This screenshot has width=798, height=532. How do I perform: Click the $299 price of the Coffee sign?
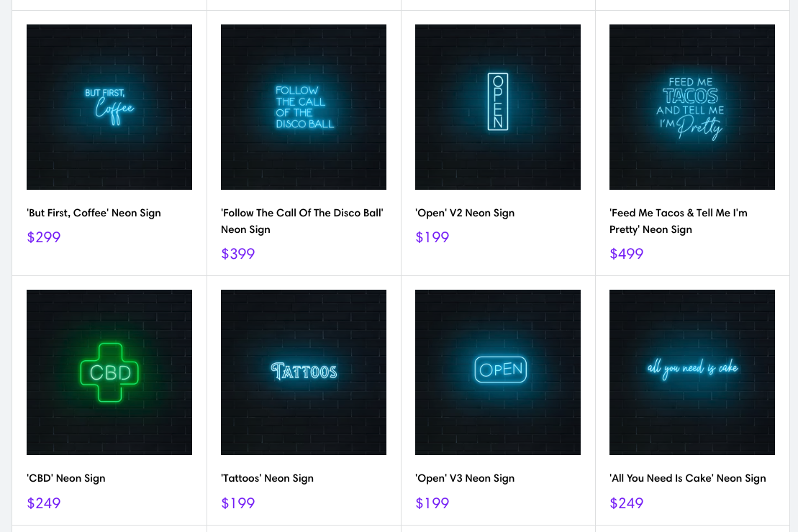coord(44,237)
